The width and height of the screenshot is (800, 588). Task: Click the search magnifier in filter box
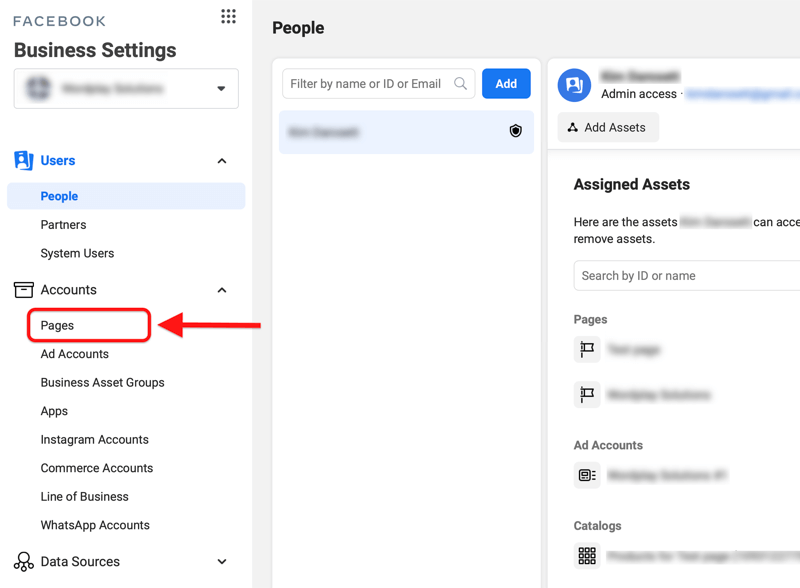click(x=460, y=83)
